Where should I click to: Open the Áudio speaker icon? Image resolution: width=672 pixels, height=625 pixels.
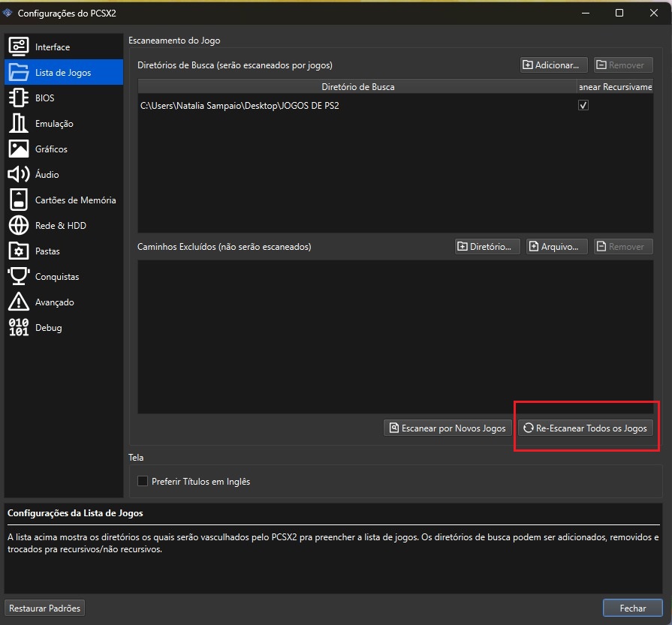[19, 175]
